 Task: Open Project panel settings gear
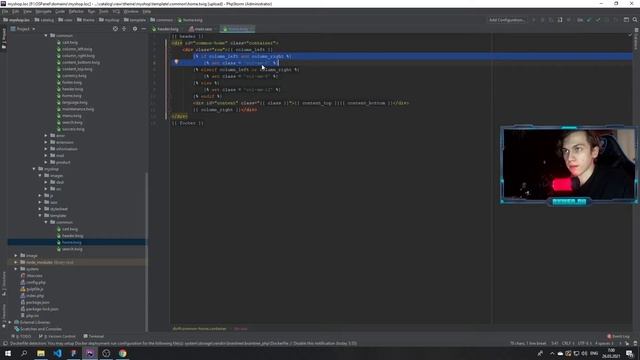point(135,29)
